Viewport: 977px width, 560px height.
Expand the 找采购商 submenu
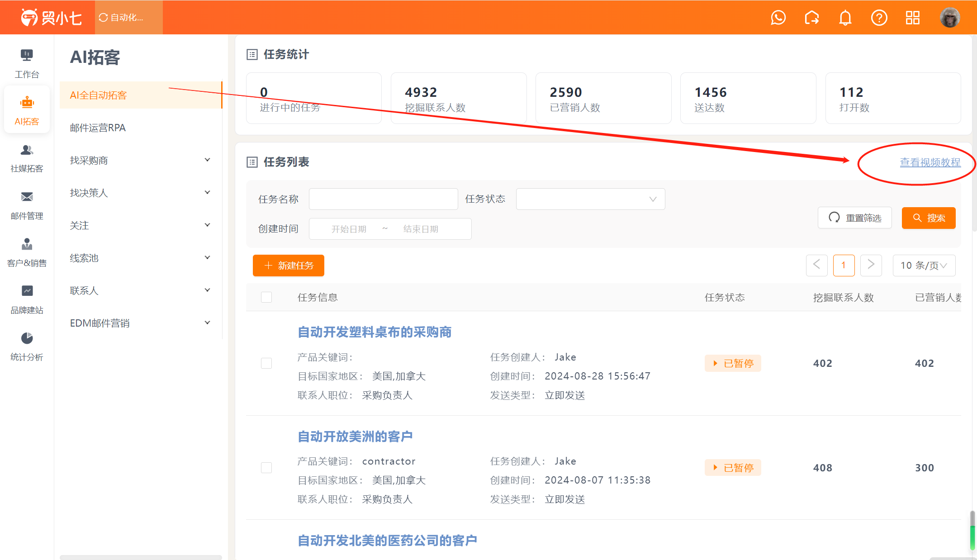[x=141, y=160]
